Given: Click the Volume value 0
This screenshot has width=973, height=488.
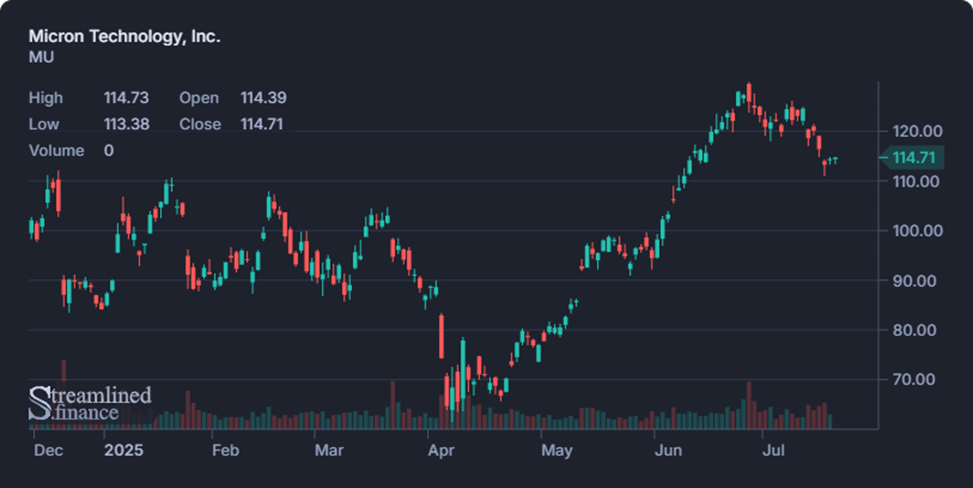Looking at the screenshot, I should (x=109, y=151).
